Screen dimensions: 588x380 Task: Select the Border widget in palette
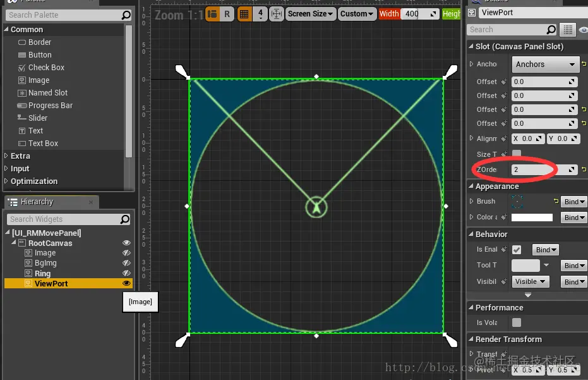point(35,42)
